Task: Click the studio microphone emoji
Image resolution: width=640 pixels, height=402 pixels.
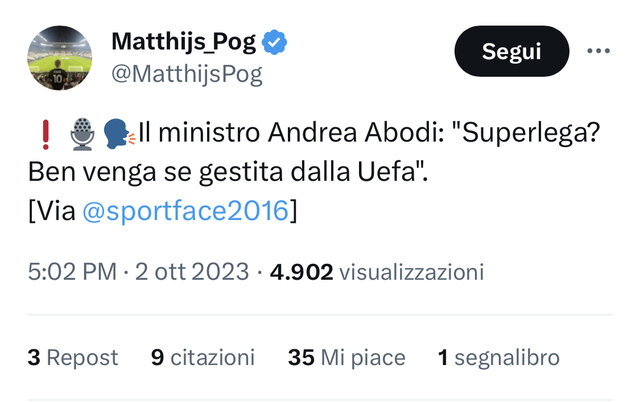Action: point(82,134)
